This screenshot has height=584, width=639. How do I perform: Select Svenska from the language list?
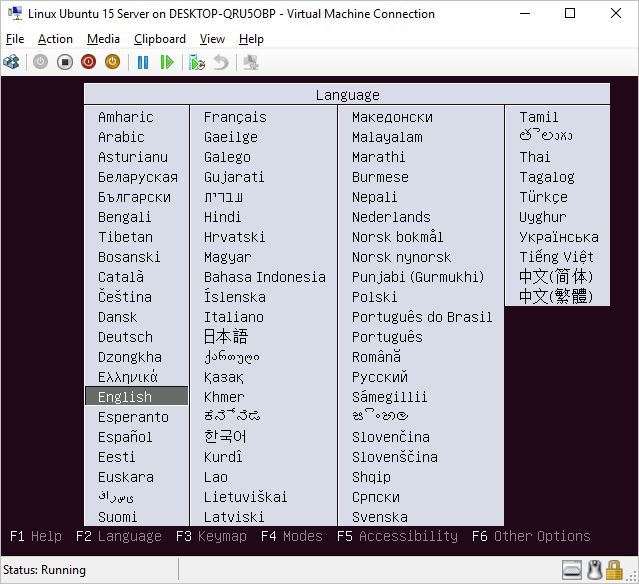coord(379,517)
